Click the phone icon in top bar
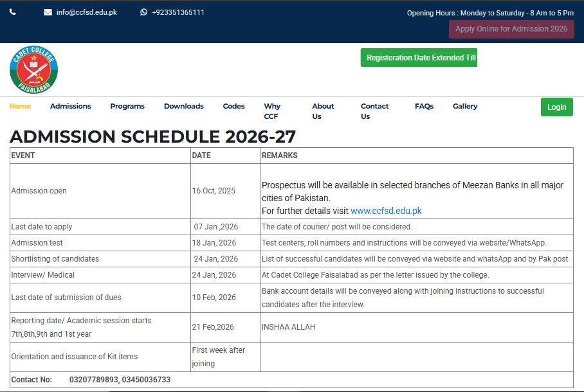Screen dimensions: 584x392 tap(13, 12)
